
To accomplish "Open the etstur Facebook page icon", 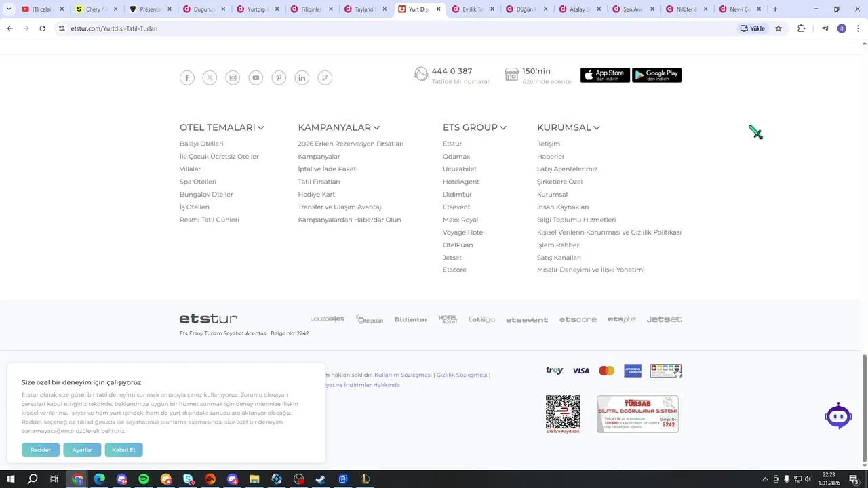I will (x=187, y=78).
